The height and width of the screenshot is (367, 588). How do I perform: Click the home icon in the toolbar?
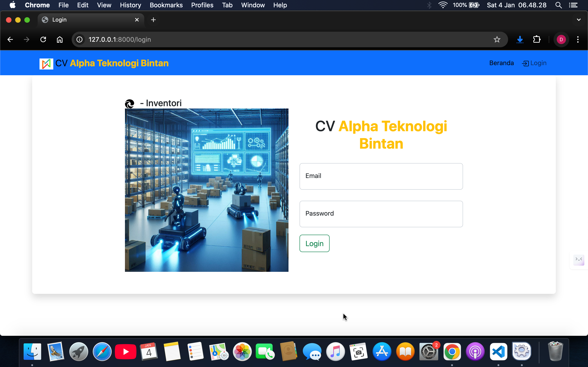pyautogui.click(x=59, y=39)
